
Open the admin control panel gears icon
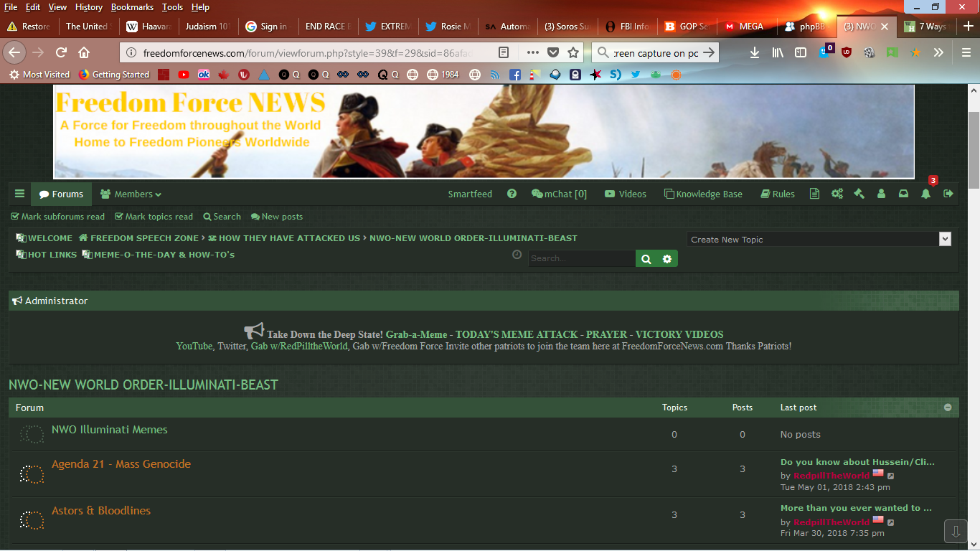(x=837, y=194)
